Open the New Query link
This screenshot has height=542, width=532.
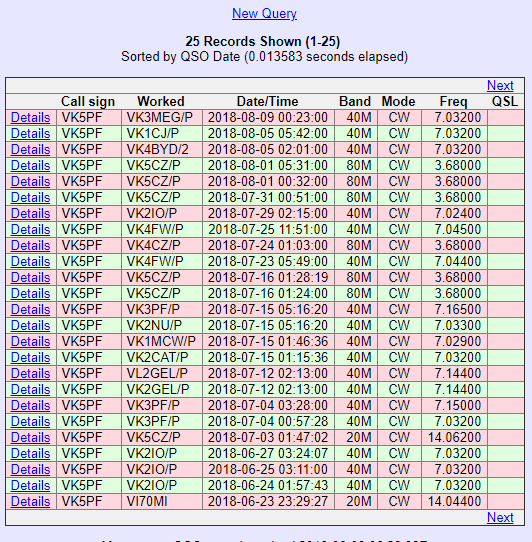coord(264,13)
